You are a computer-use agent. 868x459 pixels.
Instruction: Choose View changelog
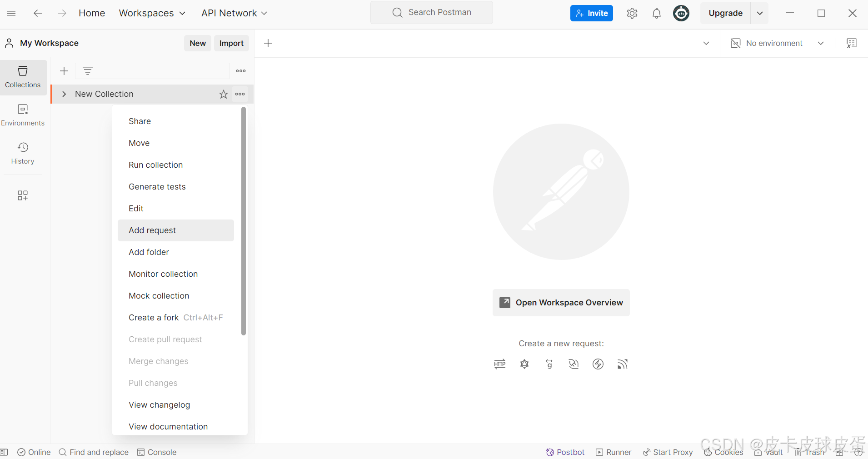176,405
